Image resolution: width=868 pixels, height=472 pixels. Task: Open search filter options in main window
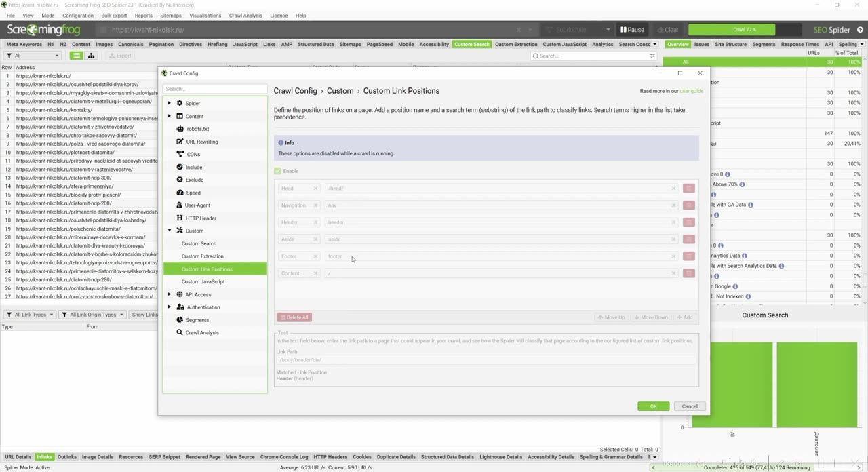[652, 56]
